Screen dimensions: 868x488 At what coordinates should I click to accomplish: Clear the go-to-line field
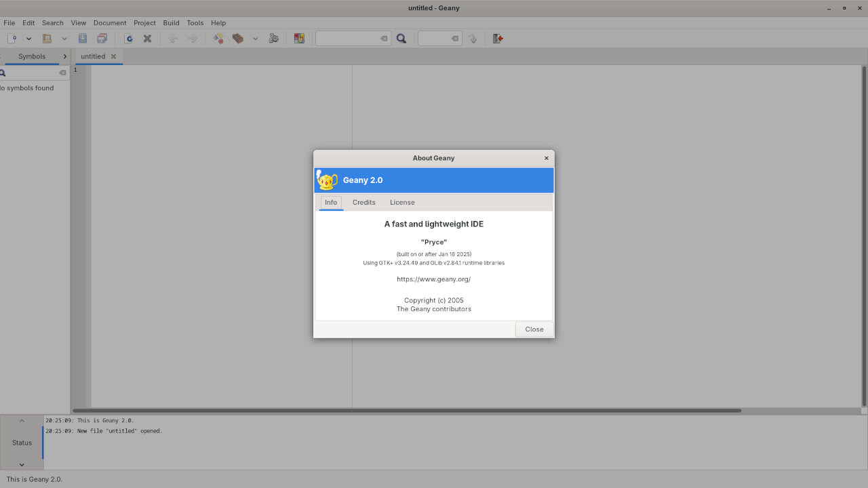pyautogui.click(x=455, y=39)
